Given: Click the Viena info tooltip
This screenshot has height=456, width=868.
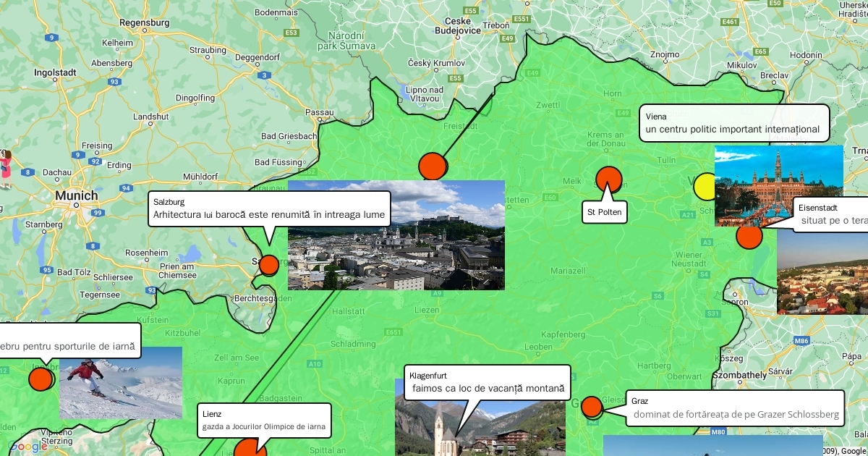Looking at the screenshot, I should point(734,122).
